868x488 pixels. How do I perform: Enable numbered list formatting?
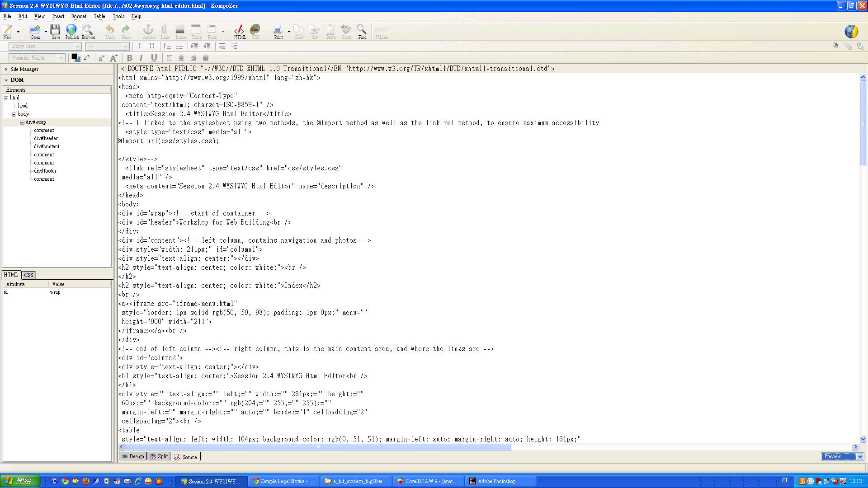click(167, 46)
